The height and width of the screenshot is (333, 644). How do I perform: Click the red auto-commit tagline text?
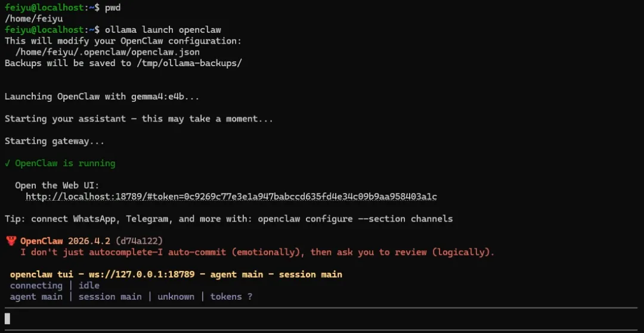pos(258,252)
